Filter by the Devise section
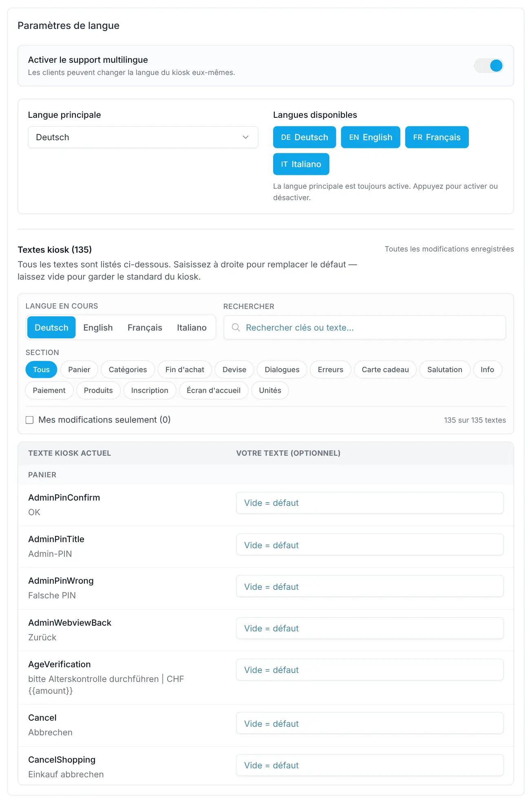Screen dimensions: 532x803 coord(234,370)
